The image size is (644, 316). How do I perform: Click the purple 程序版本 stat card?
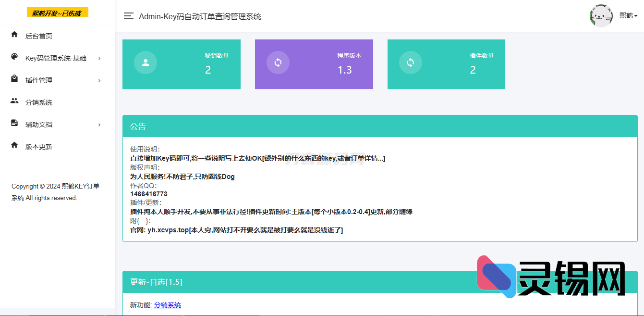[314, 64]
